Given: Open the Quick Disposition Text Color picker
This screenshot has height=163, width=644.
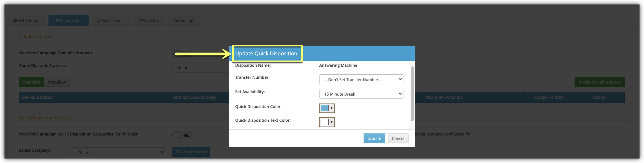Looking at the screenshot, I should coord(327,122).
